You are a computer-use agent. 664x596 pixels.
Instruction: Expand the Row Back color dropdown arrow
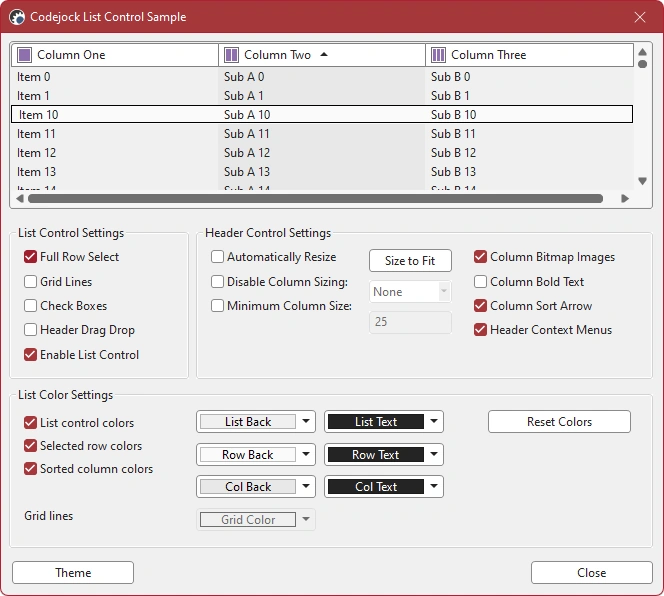point(306,454)
